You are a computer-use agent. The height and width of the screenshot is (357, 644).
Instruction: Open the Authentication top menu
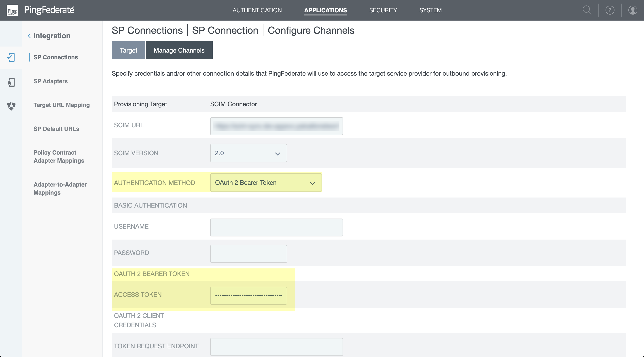pos(257,10)
